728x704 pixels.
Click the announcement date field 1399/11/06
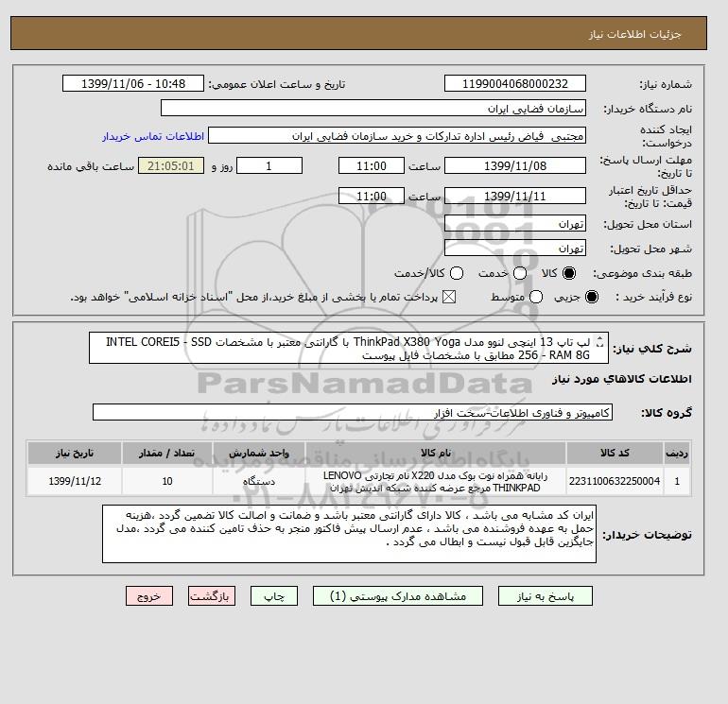[x=133, y=83]
